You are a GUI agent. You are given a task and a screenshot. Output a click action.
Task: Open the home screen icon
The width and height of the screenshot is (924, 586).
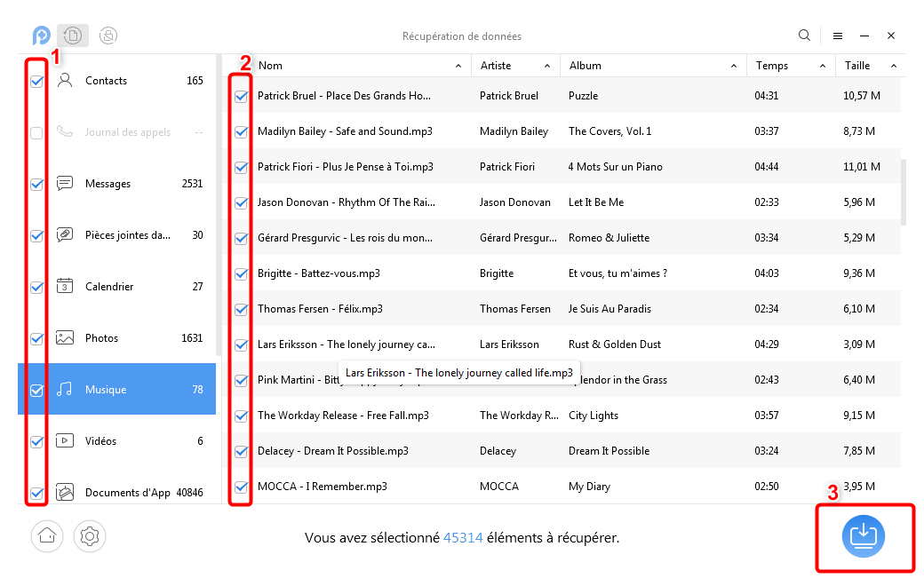[x=47, y=535]
